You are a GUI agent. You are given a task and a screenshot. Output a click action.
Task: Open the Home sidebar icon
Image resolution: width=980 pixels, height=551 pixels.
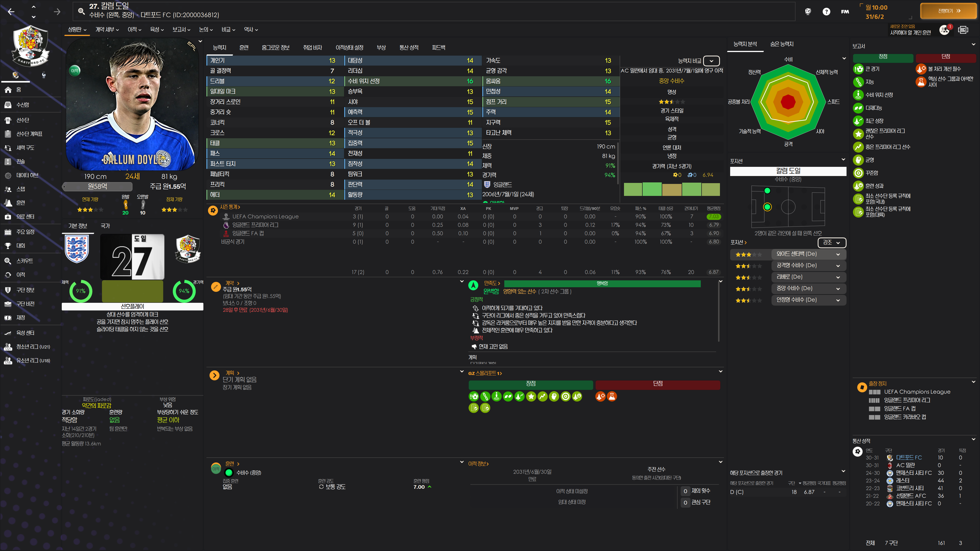8,90
